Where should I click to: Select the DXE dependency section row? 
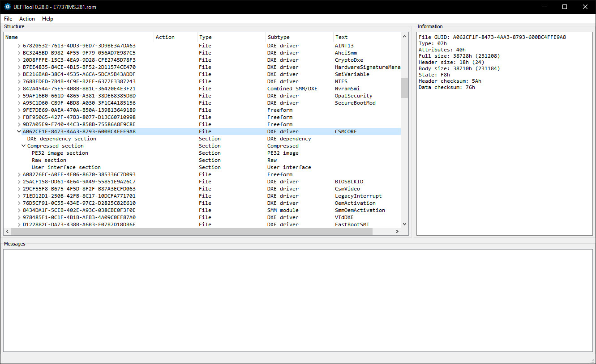point(202,139)
